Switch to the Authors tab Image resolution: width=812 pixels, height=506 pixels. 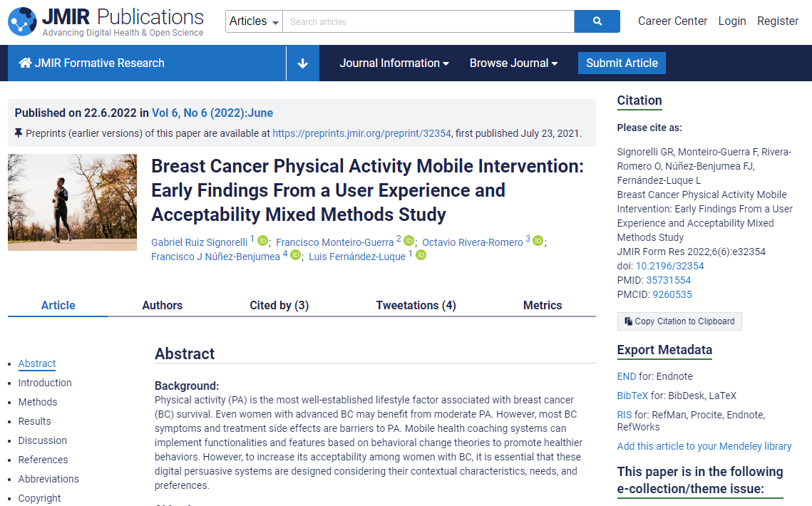[x=162, y=305]
